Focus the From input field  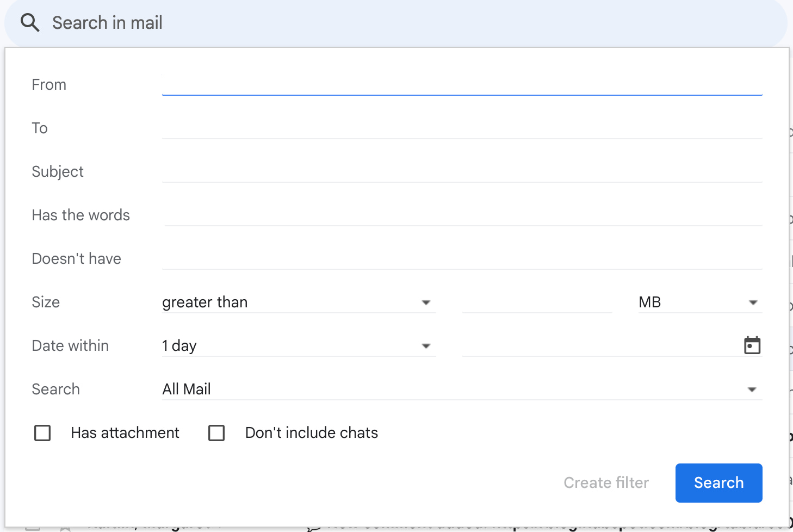(461, 85)
